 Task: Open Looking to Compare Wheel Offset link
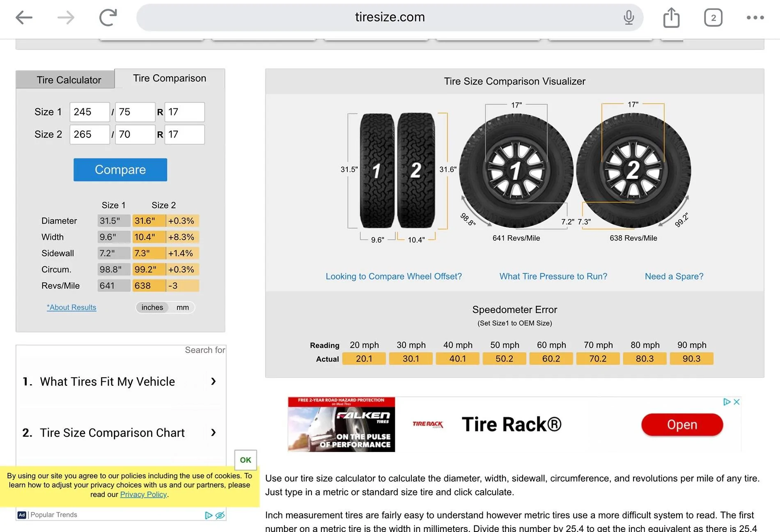pyautogui.click(x=394, y=276)
